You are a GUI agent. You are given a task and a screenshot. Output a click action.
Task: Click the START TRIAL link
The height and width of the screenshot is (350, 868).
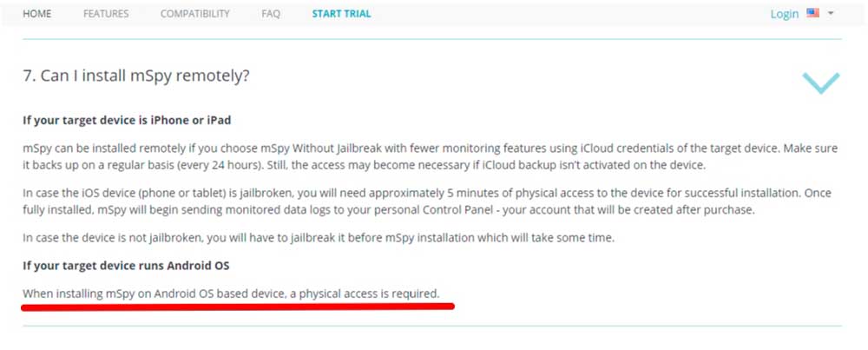point(341,14)
